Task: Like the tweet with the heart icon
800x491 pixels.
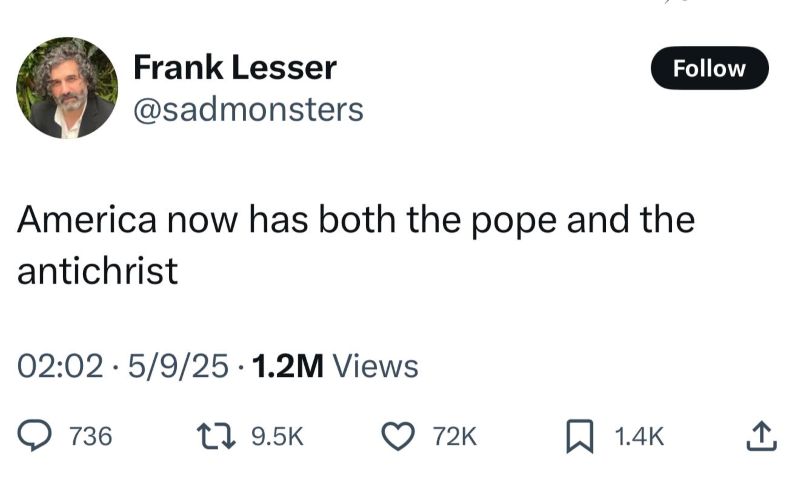Action: coord(399,436)
